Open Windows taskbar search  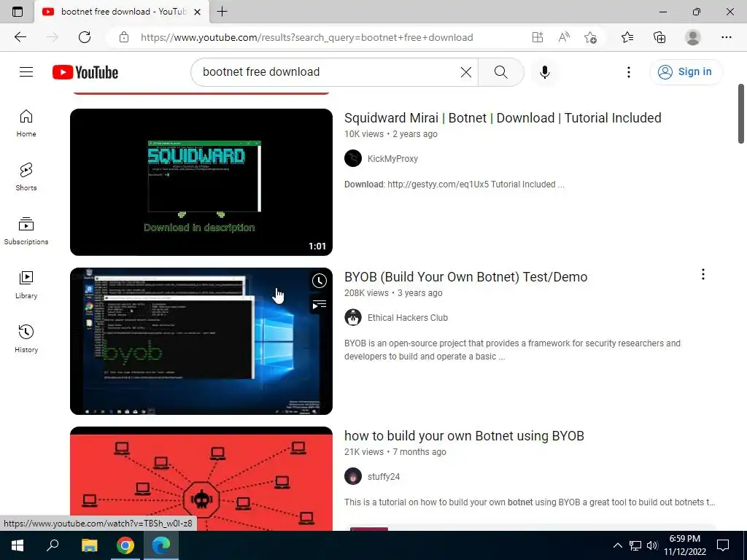(x=53, y=545)
